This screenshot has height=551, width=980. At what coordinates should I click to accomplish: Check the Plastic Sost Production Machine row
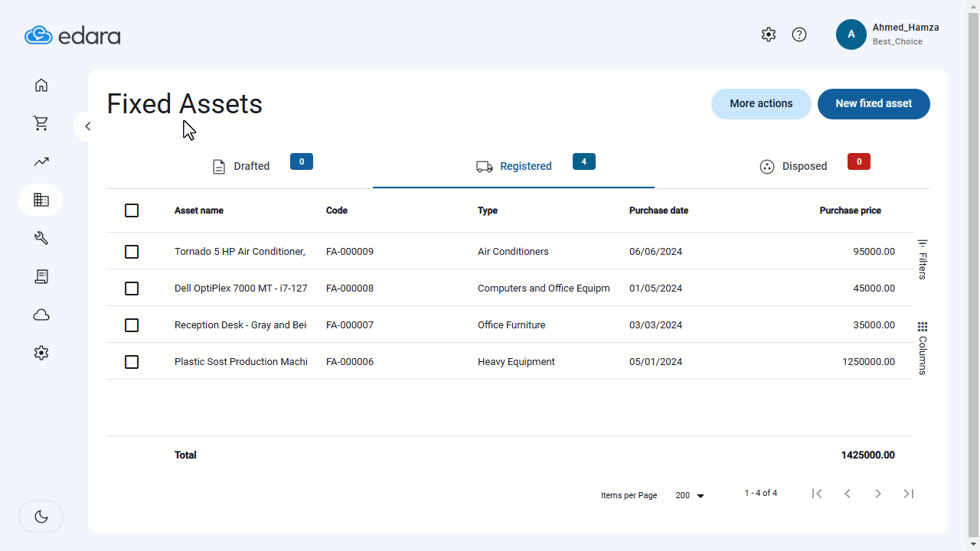(x=132, y=362)
